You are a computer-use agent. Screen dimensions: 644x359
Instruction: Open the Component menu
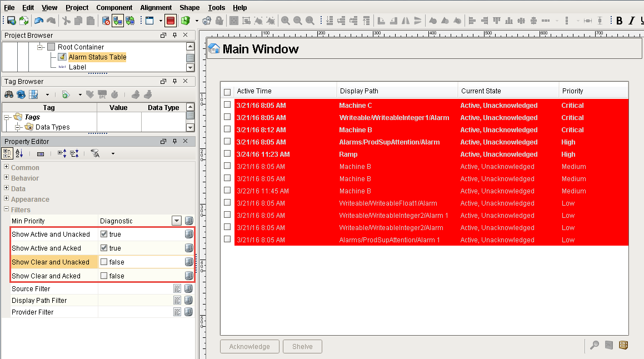tap(114, 7)
